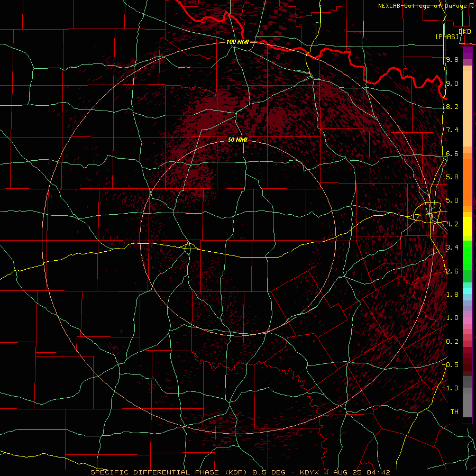Click the 1.0 scale value
The image size is (476, 476).
coord(452,318)
